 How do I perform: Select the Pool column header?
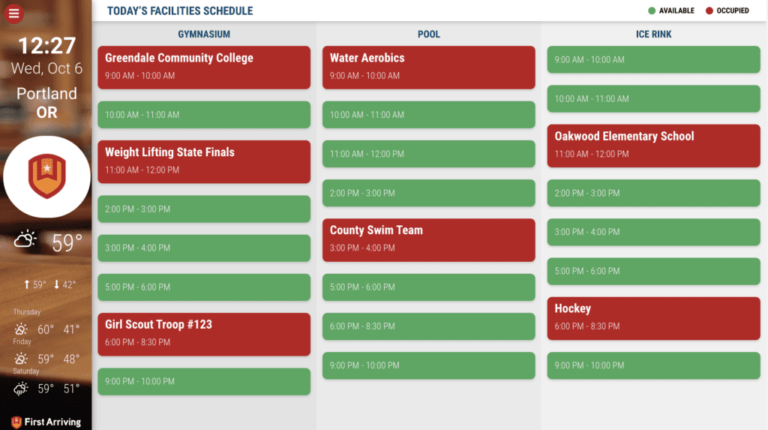[x=429, y=34]
